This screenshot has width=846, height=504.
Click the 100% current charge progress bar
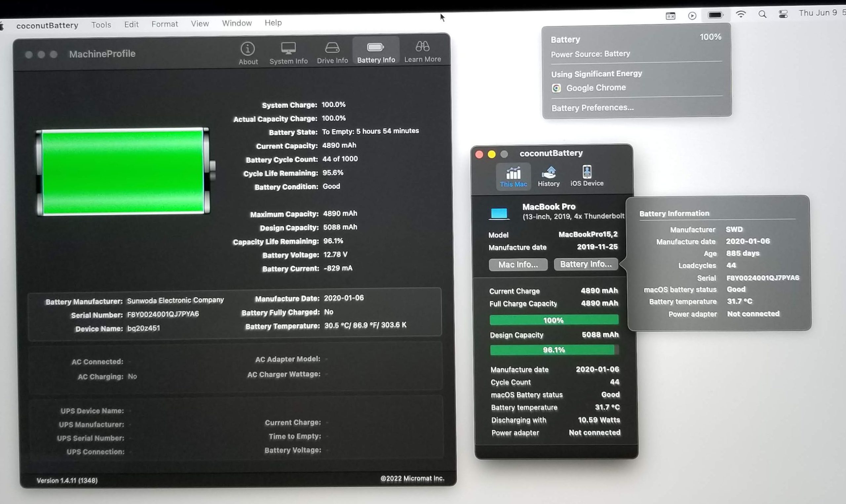point(554,320)
